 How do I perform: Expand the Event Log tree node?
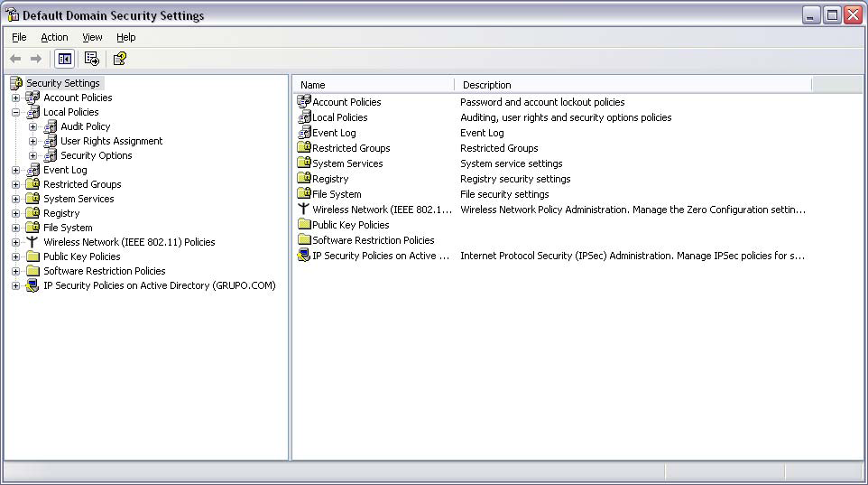pyautogui.click(x=15, y=170)
